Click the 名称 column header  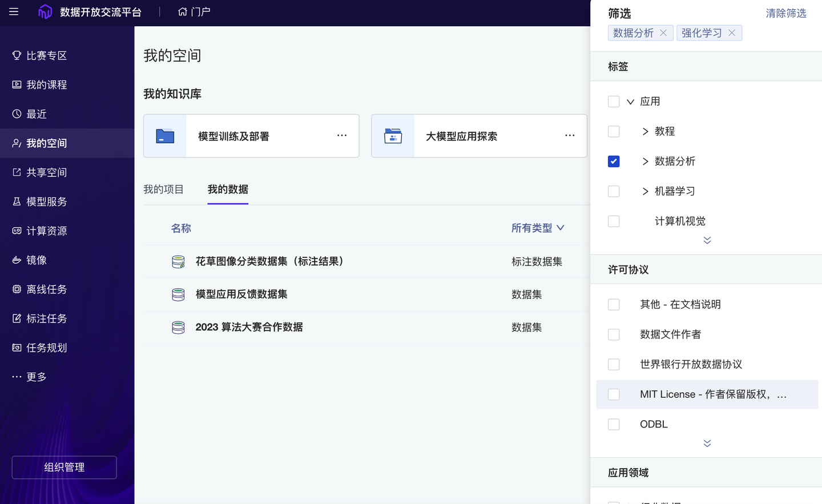click(181, 228)
